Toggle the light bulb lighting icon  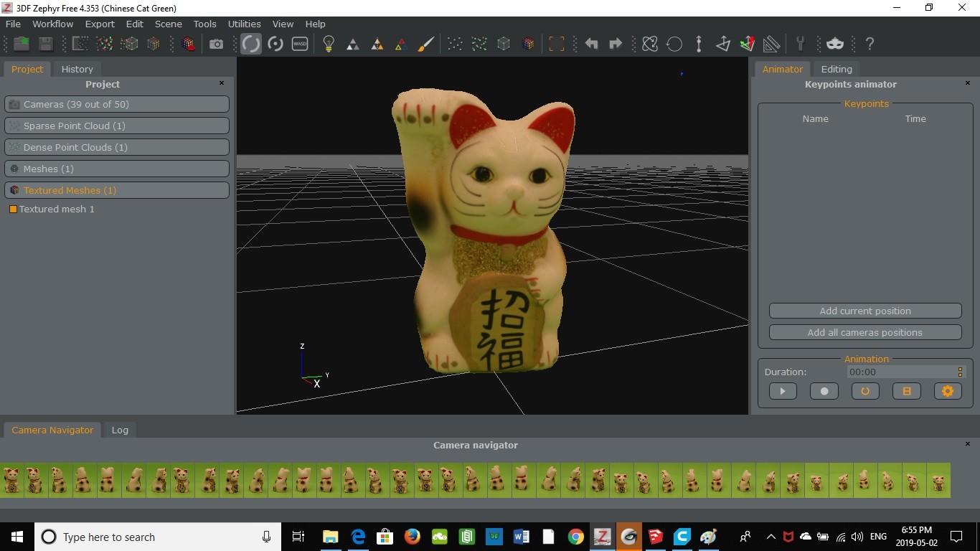tap(329, 44)
